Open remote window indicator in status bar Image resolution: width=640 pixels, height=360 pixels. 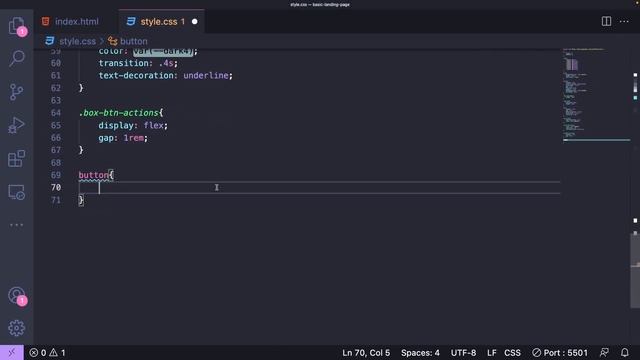pyautogui.click(x=11, y=352)
